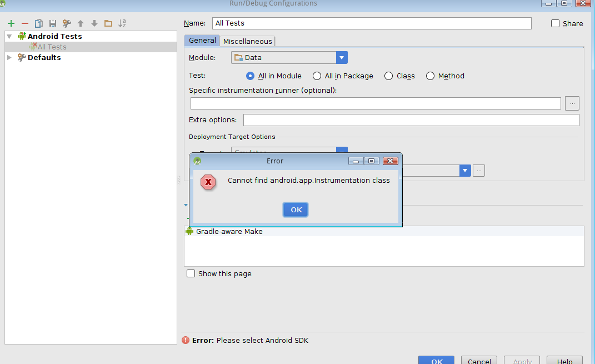Browse for the instrumentation runner with the ellipsis button
Screen dimensions: 595x364
pos(572,103)
